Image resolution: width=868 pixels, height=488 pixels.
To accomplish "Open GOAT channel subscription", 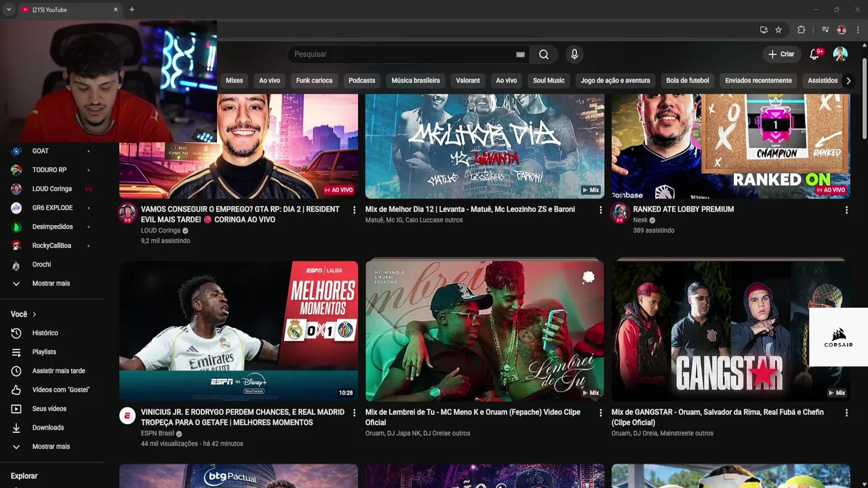I will tap(52, 151).
